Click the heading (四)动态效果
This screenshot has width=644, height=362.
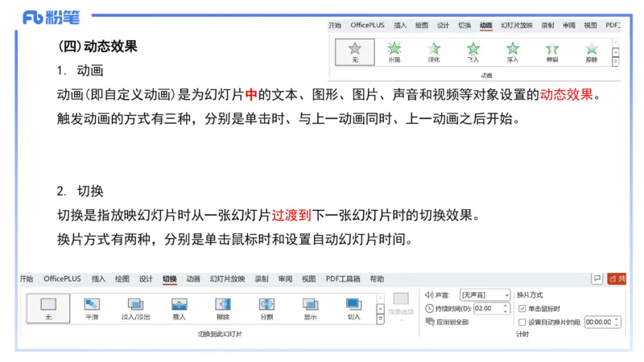[x=97, y=47]
